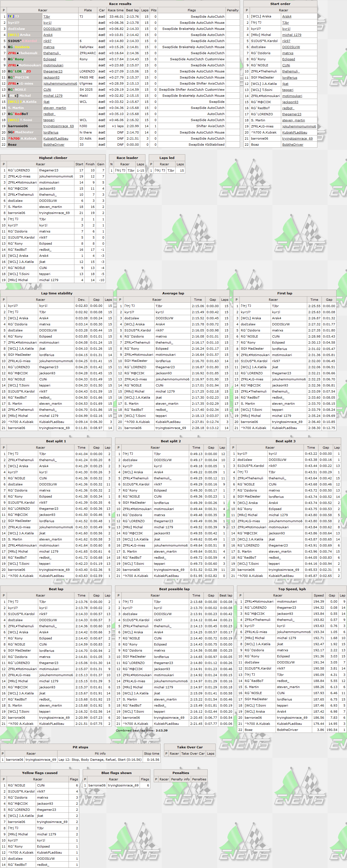
Task: Select the Laps led table title
Action: coord(167,158)
